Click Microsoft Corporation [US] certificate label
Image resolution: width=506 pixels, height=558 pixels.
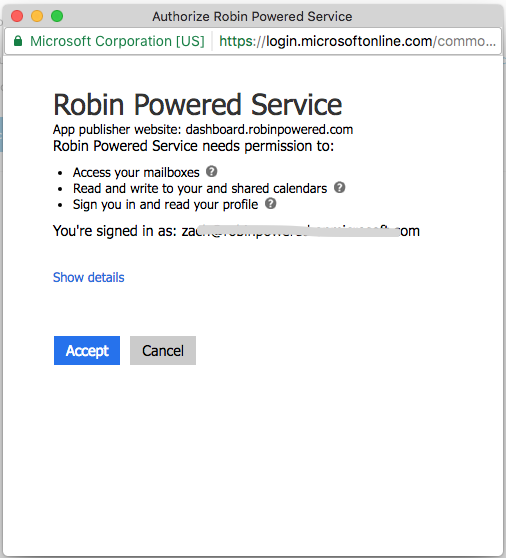tap(117, 41)
